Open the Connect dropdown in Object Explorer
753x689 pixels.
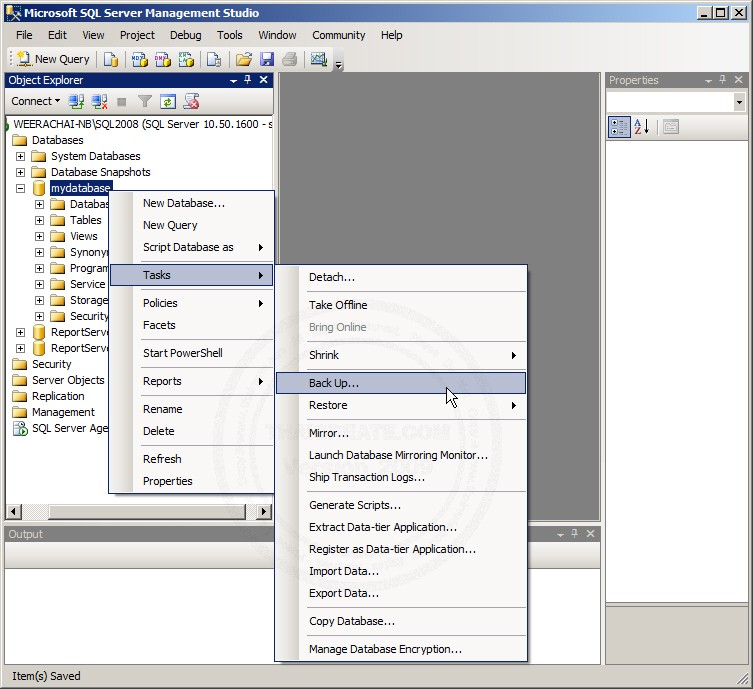pyautogui.click(x=36, y=101)
